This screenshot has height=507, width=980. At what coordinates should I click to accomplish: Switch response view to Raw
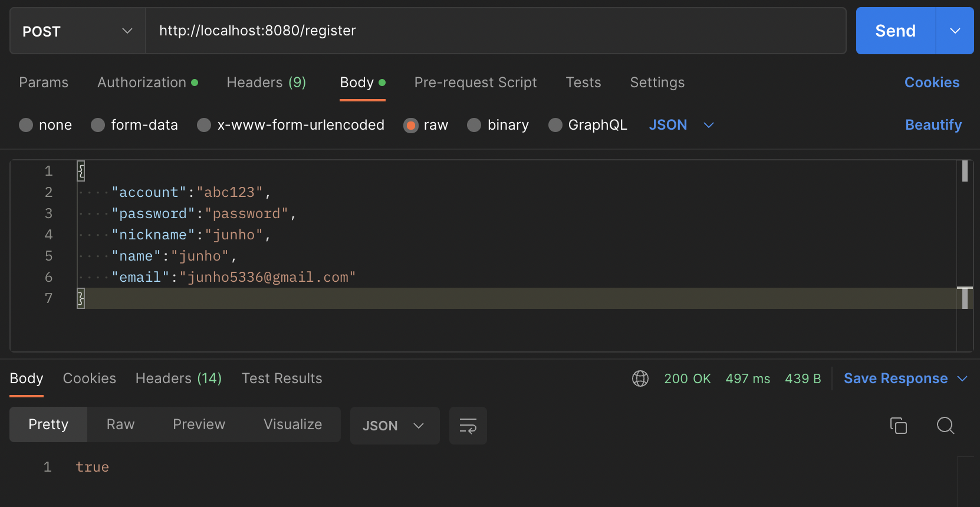pos(120,424)
